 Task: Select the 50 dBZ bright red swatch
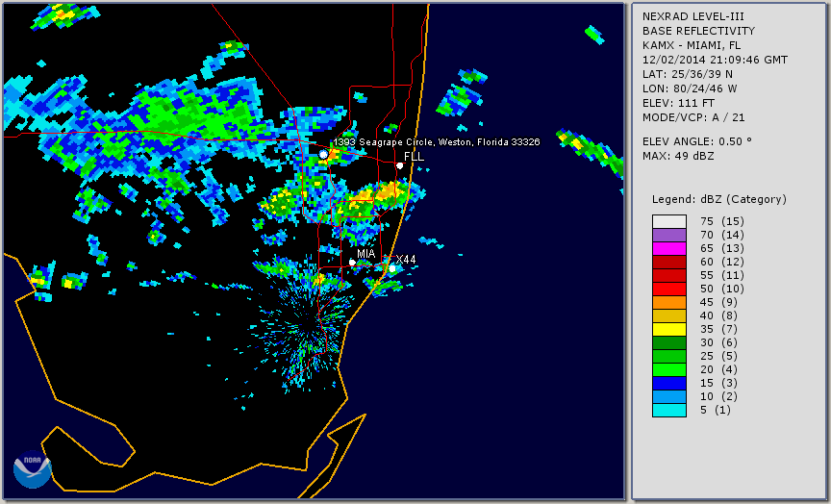pos(669,289)
